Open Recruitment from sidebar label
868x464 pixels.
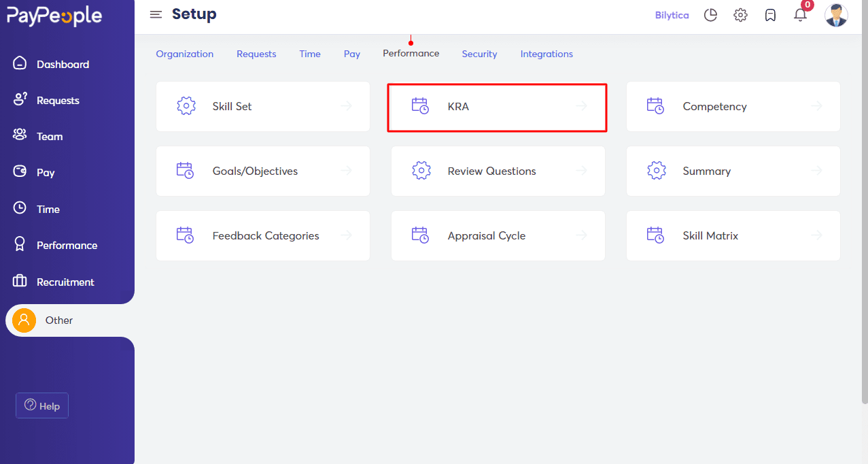[x=66, y=282]
